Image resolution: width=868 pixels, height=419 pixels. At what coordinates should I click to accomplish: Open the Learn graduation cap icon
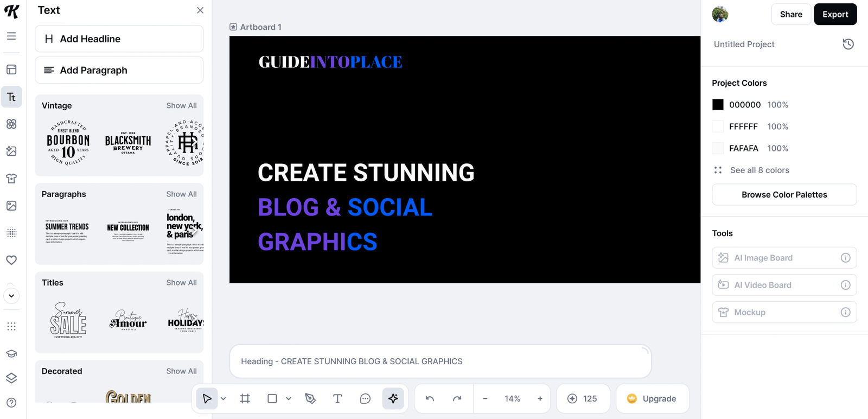[x=11, y=353]
